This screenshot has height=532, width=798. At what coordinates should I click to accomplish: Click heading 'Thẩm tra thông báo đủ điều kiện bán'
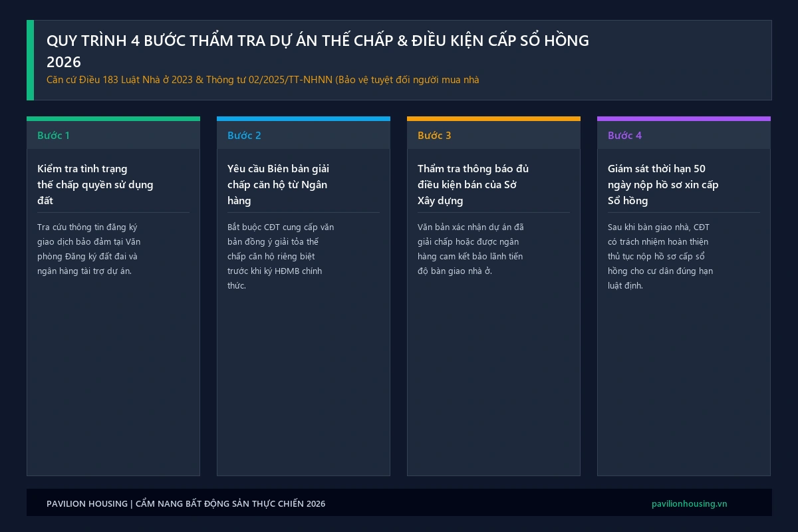pos(473,184)
